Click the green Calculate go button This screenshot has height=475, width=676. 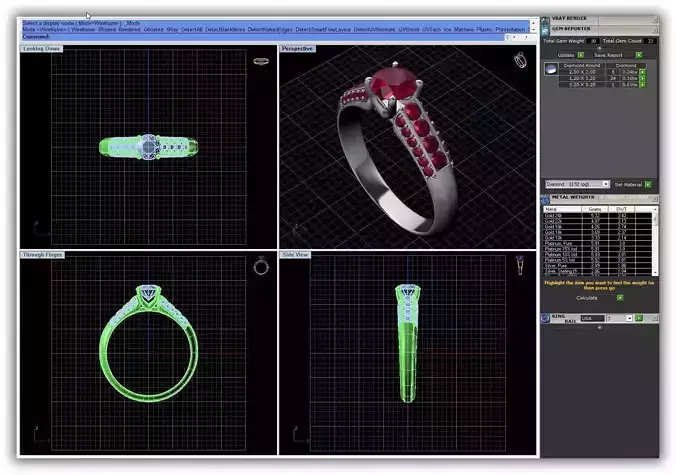coord(620,298)
